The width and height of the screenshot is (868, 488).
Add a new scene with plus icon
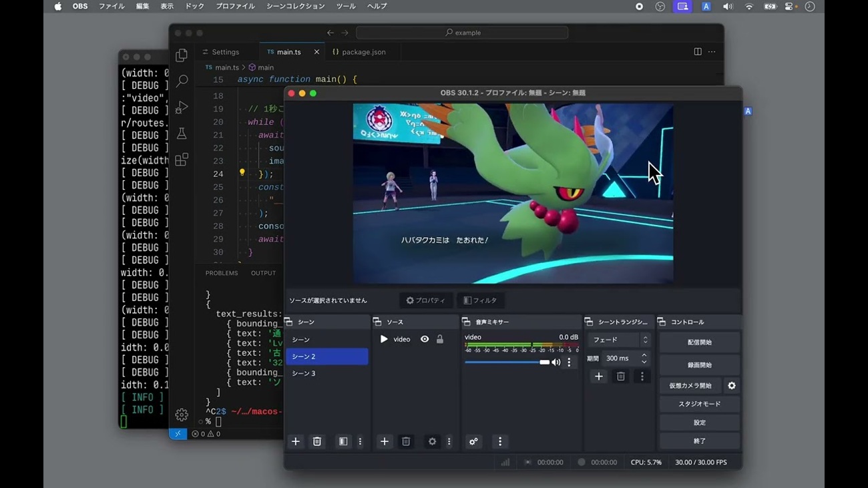[x=295, y=441]
